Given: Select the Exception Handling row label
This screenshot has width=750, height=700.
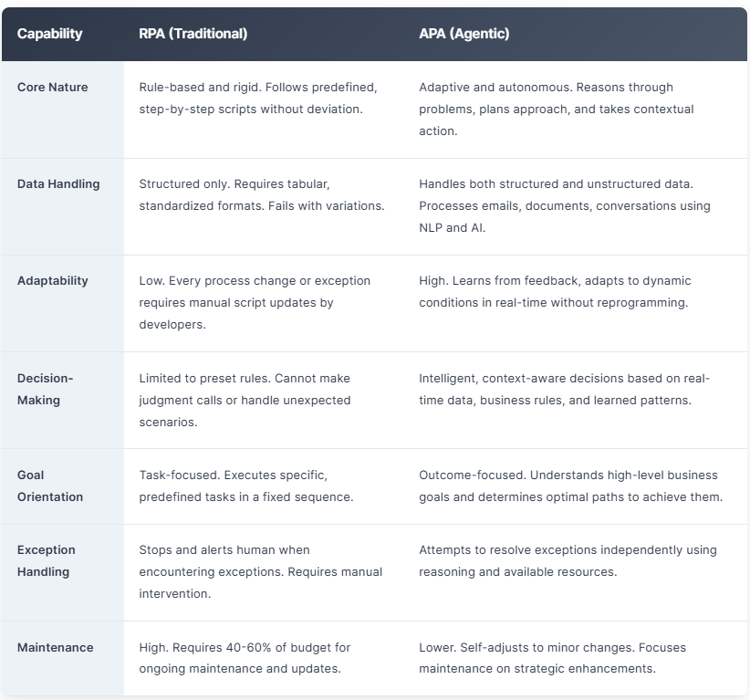Looking at the screenshot, I should click(47, 560).
